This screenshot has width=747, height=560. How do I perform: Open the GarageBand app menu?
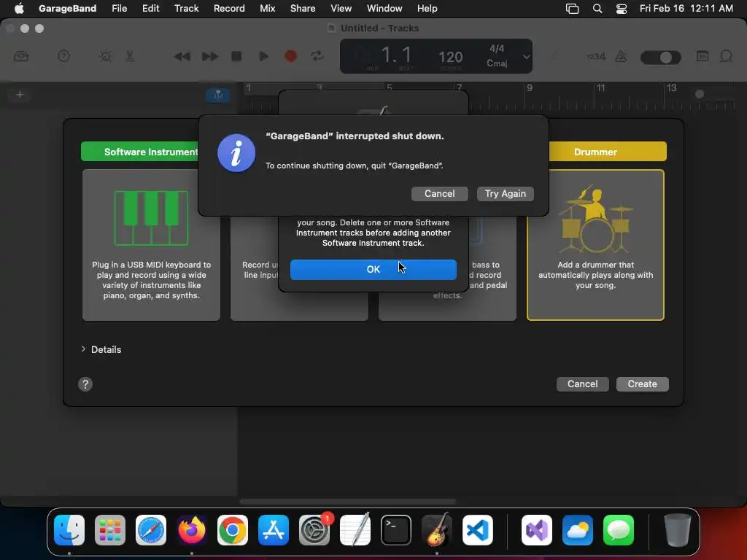[x=67, y=8]
